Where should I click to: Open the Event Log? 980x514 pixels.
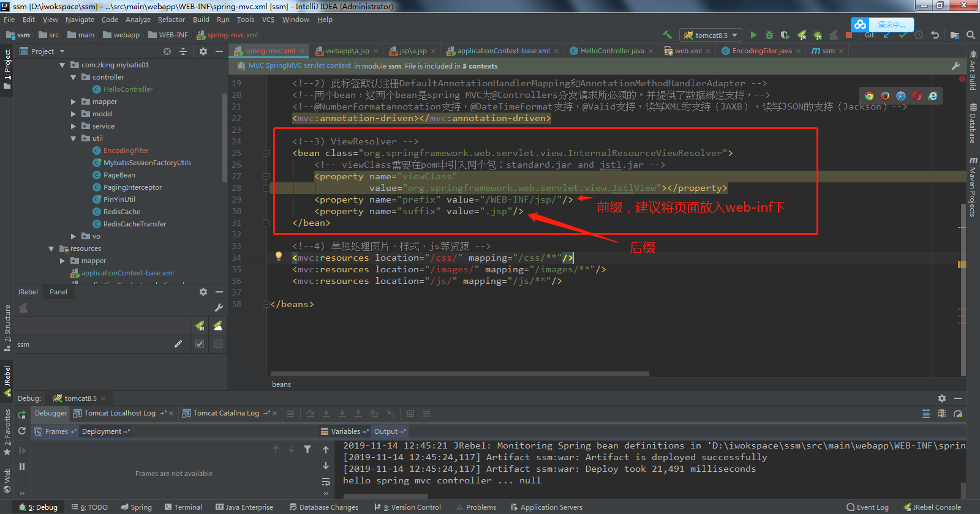pos(867,507)
